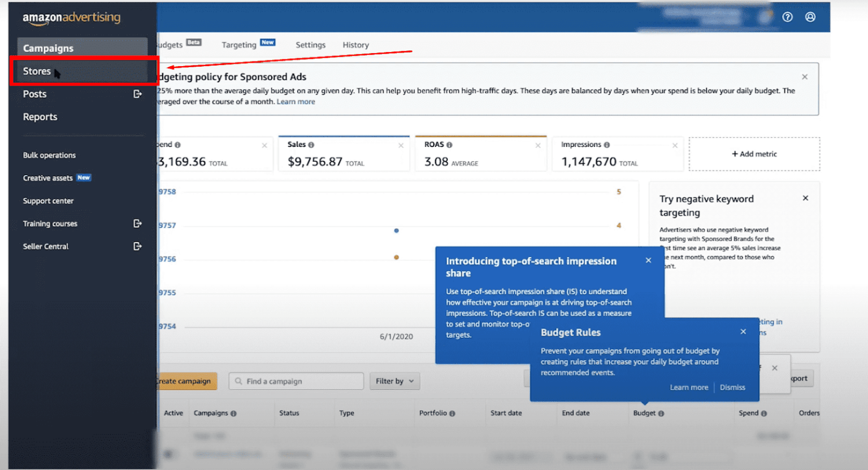Screen dimensions: 868x470
Task: Click the Add metric button
Action: pos(754,154)
